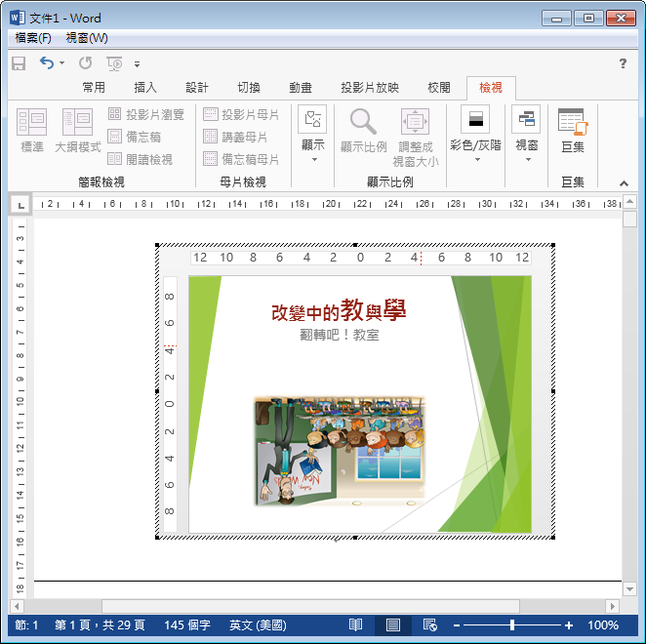
Task: Click the Undo arrow icon
Action: [47, 63]
